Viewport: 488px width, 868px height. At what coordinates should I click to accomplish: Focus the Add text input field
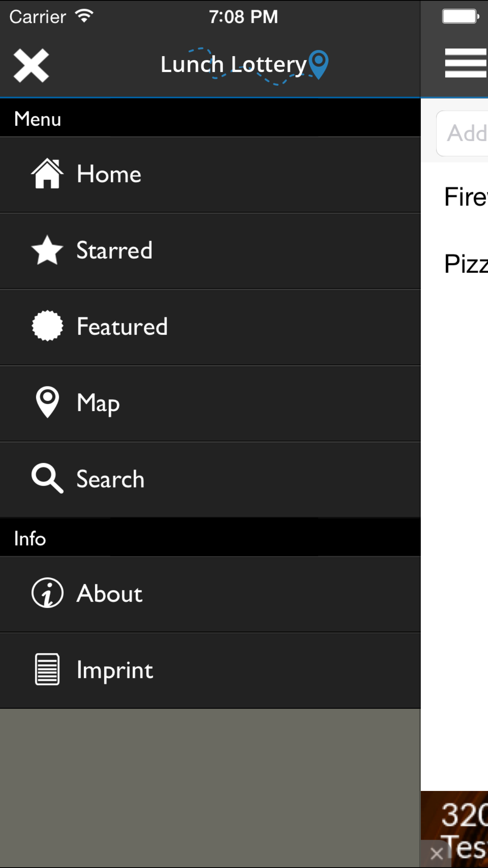click(462, 133)
